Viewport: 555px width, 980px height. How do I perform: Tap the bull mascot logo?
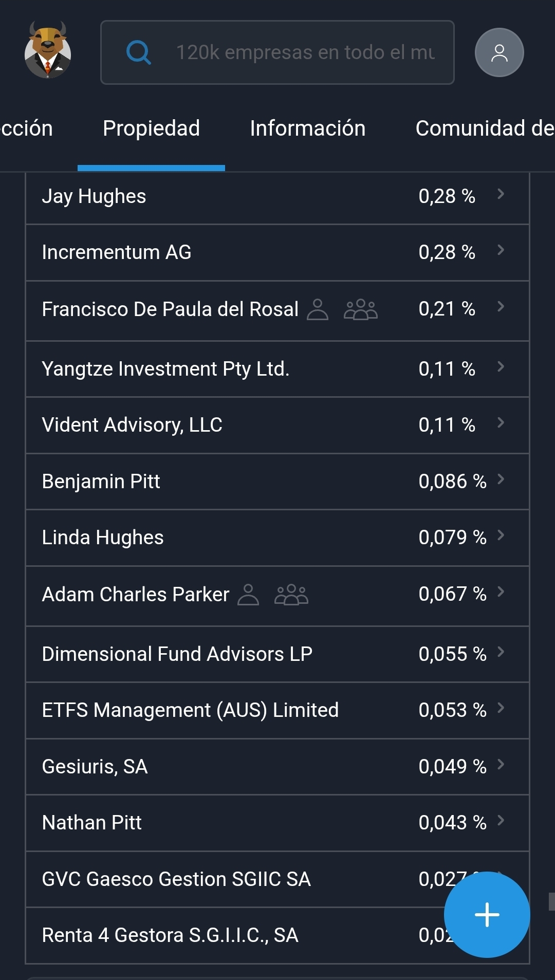(x=48, y=50)
